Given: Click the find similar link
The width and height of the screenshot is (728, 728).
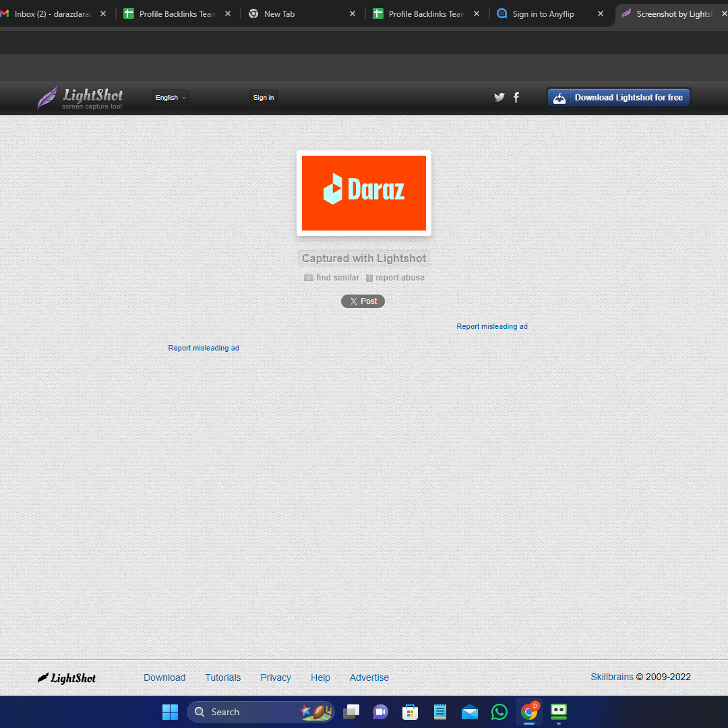Looking at the screenshot, I should (x=332, y=278).
